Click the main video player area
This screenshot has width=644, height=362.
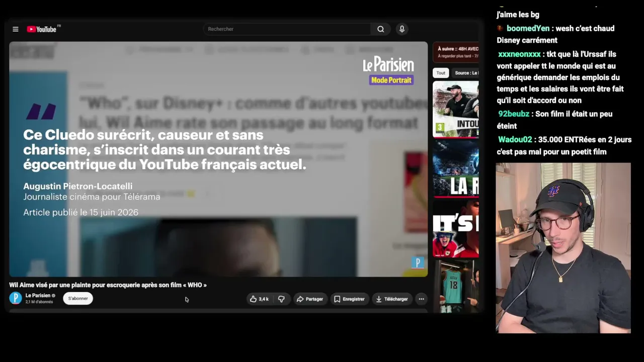tap(218, 159)
